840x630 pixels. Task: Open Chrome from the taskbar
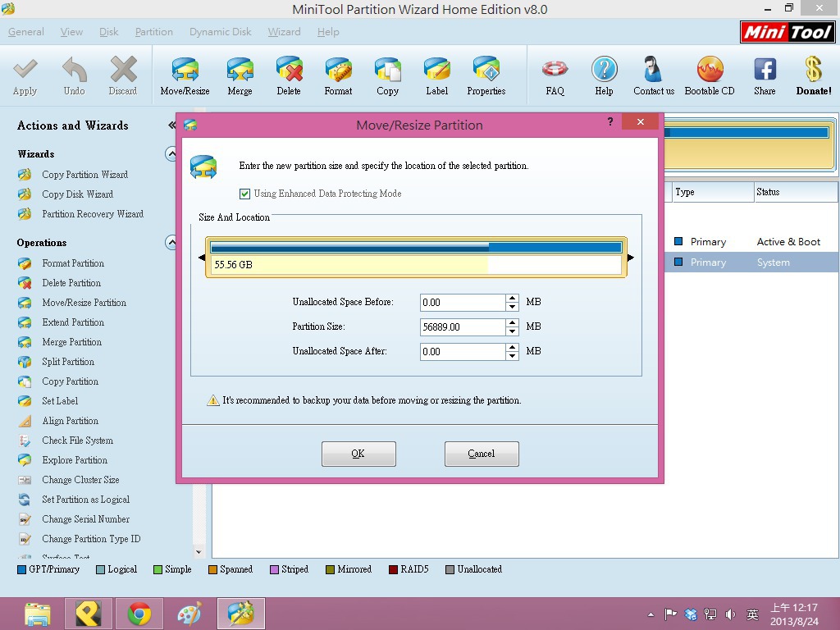(139, 614)
